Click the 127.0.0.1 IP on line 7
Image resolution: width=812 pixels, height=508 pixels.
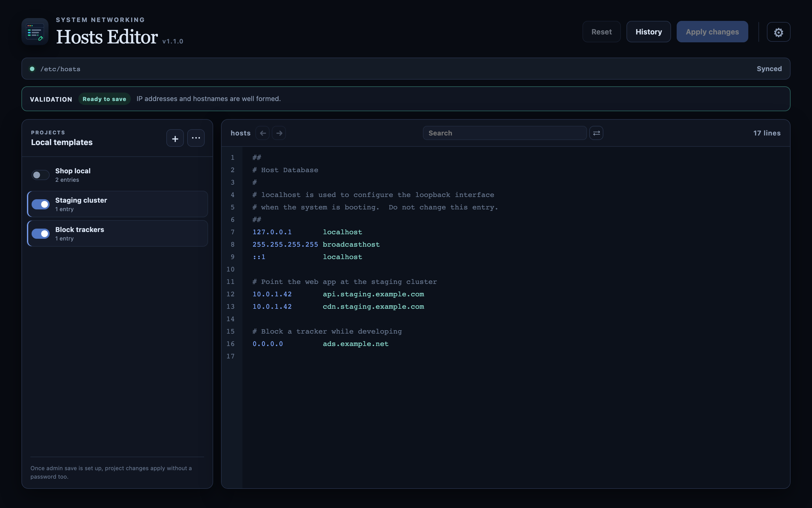coord(272,232)
